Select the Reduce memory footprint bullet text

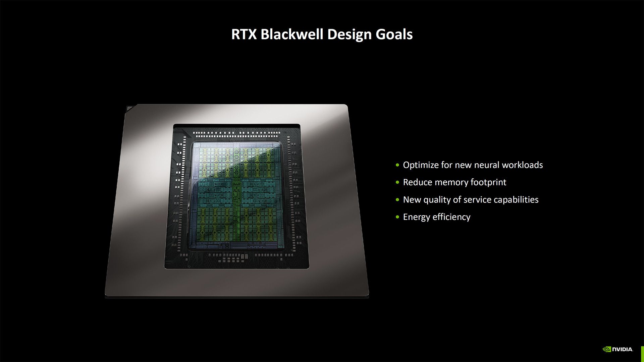pos(454,182)
